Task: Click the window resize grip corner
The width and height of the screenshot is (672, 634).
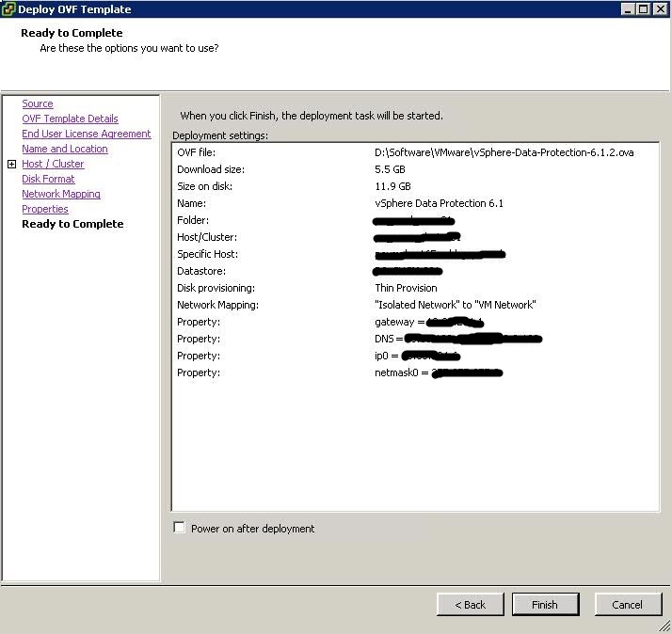Action: (665, 627)
